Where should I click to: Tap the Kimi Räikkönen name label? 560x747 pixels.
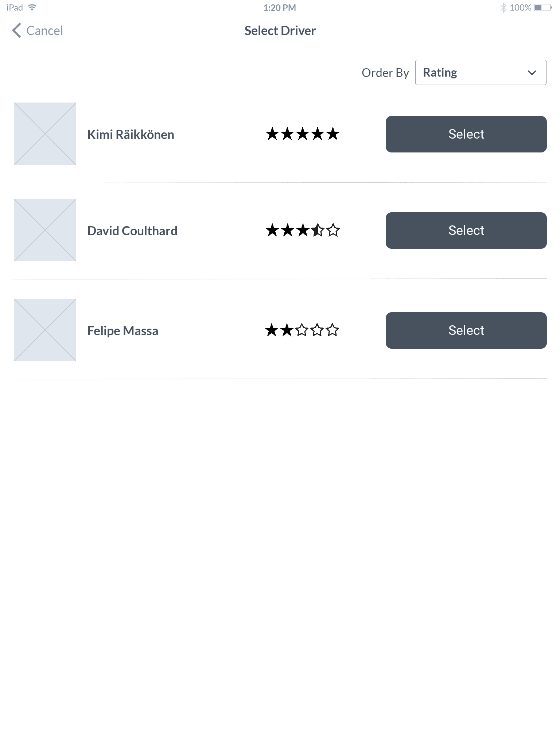coord(131,135)
